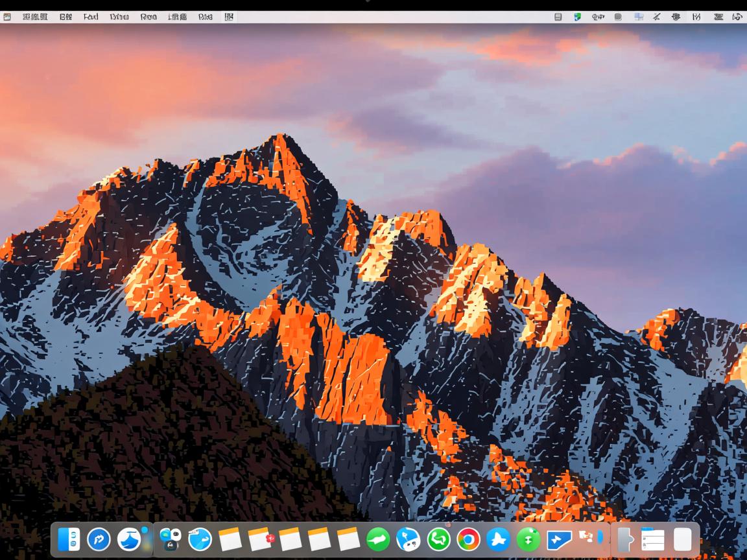Open the blue globe browser dock icon

[200, 539]
